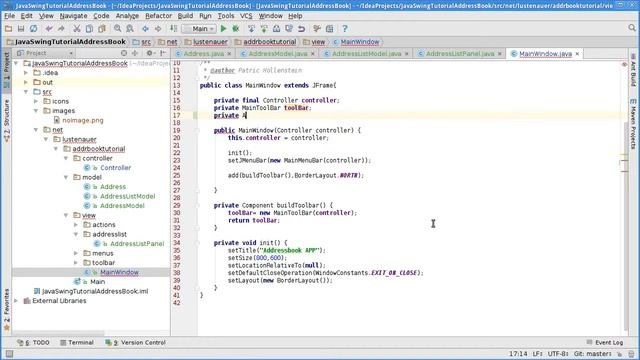The image size is (640, 360).
Task: Click the Git: master branch widget
Action: pos(593,353)
